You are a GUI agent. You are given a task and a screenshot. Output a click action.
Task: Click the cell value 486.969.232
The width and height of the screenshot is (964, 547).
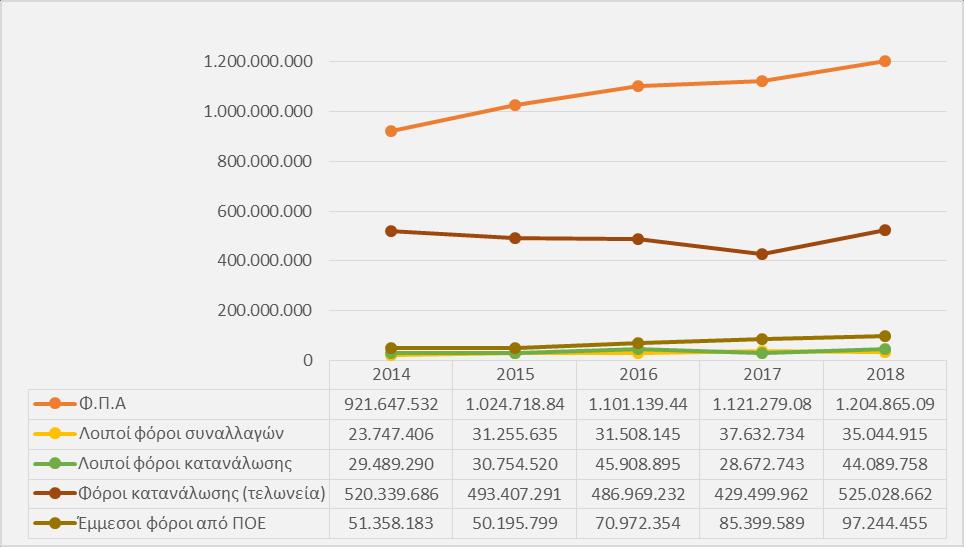[x=638, y=494]
